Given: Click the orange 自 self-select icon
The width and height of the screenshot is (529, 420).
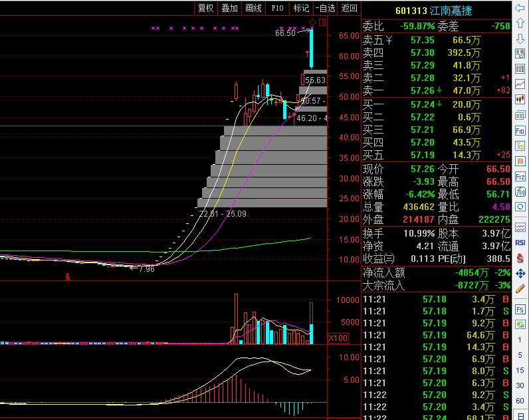Looking at the screenshot, I should [520, 161].
